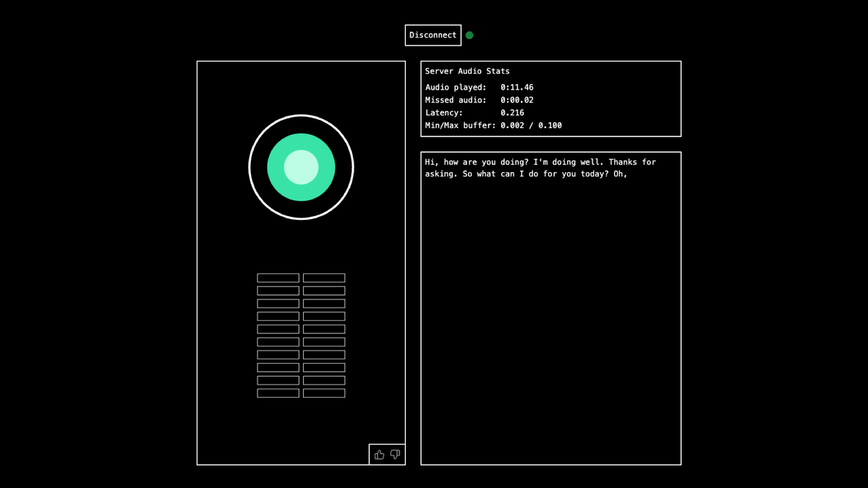This screenshot has width=868, height=488.
Task: Click the bottom-right bar of the level meter
Action: 324,393
